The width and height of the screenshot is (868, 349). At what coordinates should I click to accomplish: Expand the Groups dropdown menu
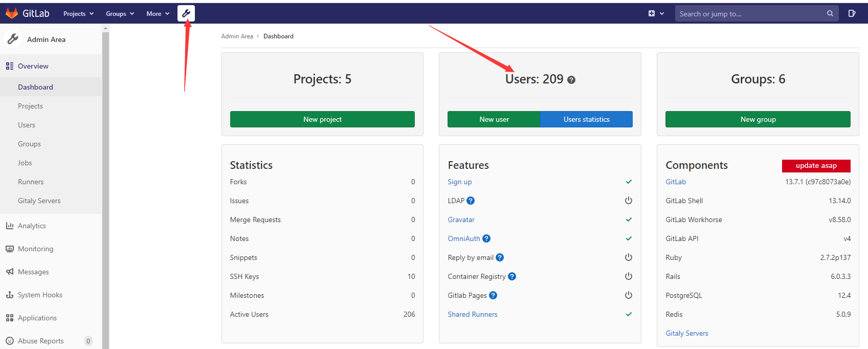tap(120, 14)
